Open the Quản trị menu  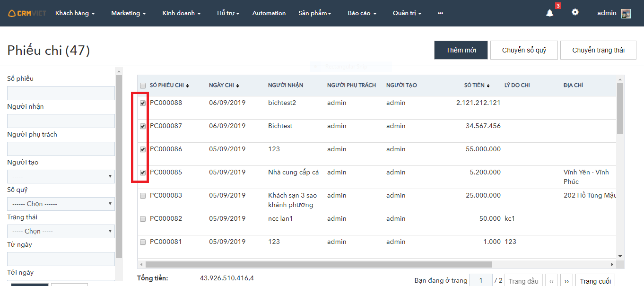[407, 13]
